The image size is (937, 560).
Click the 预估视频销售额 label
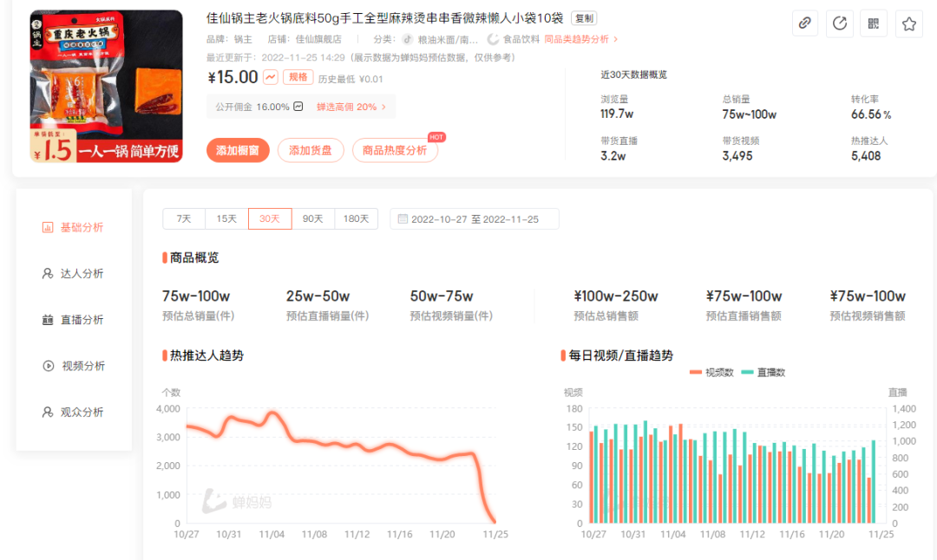(868, 316)
